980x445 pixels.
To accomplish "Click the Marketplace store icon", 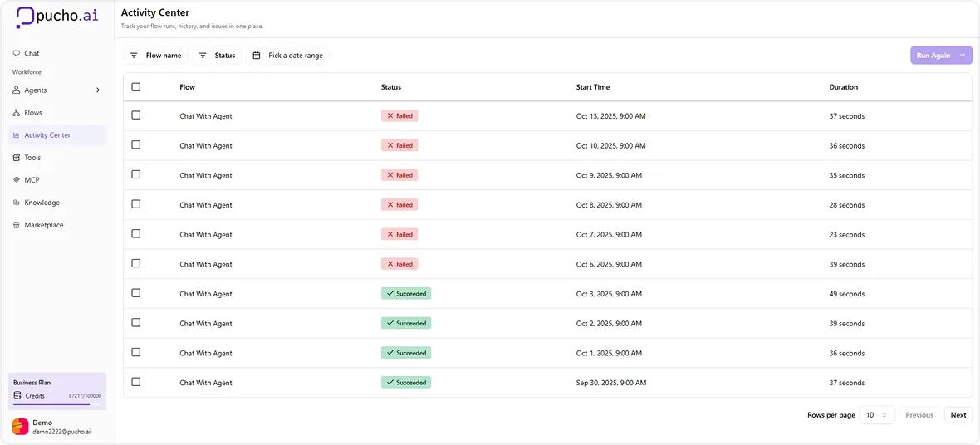I will (17, 225).
